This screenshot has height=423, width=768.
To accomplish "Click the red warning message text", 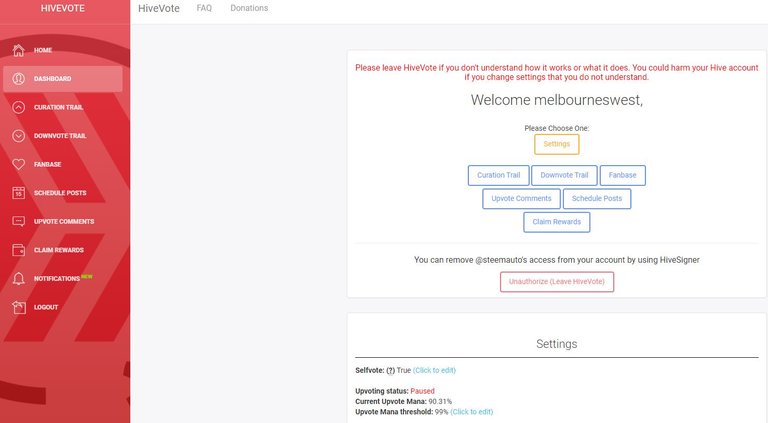I will (x=556, y=72).
